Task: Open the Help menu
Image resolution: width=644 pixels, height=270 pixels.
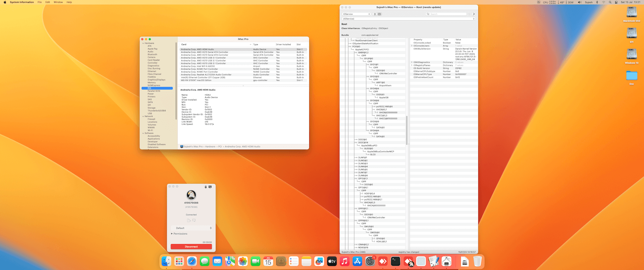Action: (69, 2)
